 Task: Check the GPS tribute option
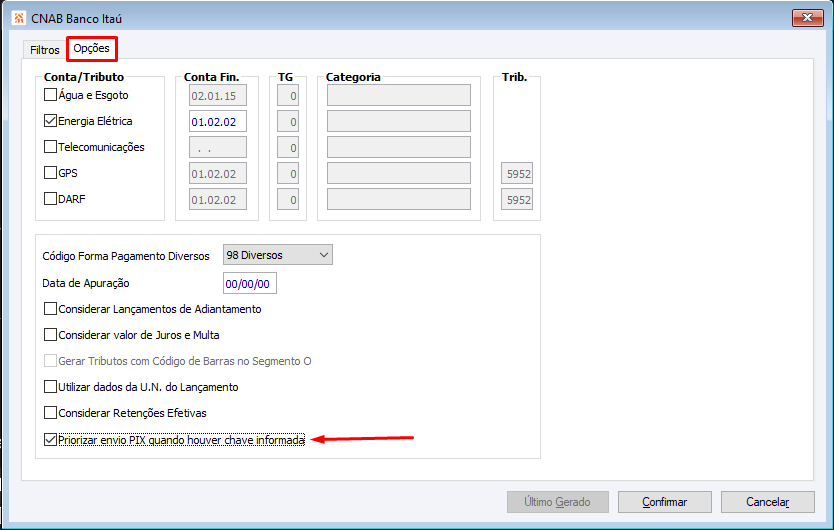click(x=50, y=173)
